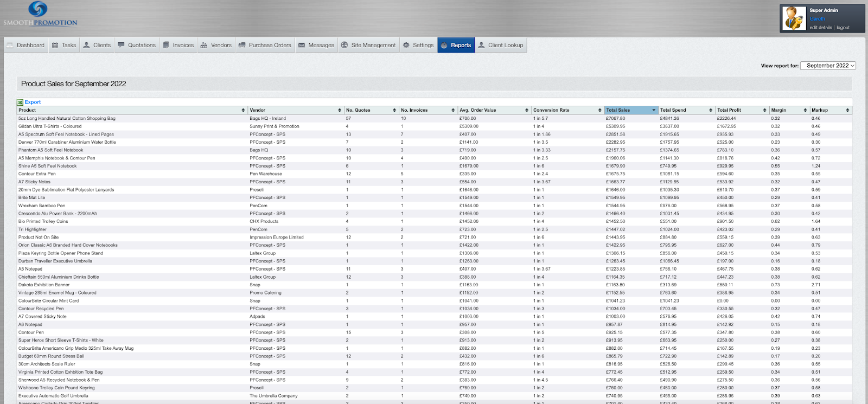
Task: Click the logout link
Action: pos(843,28)
